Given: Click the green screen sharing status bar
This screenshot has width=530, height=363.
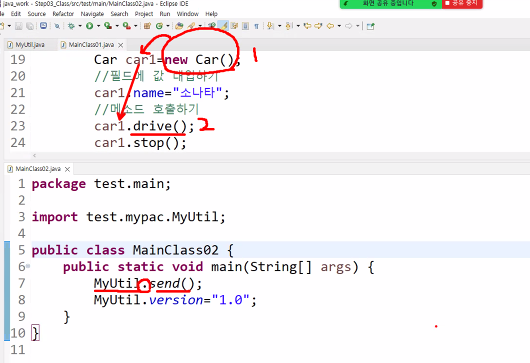Looking at the screenshot, I should coord(390,3).
